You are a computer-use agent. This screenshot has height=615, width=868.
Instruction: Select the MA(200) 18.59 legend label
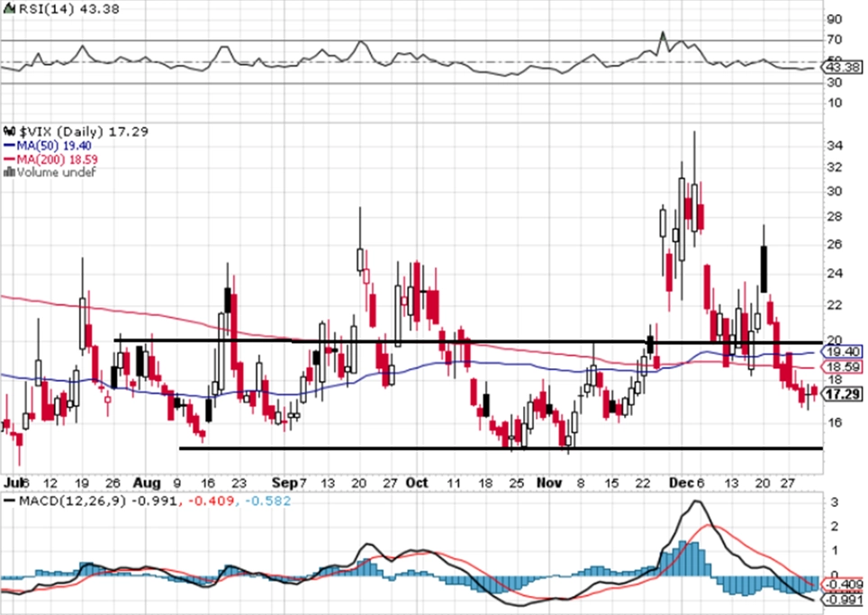click(57, 159)
